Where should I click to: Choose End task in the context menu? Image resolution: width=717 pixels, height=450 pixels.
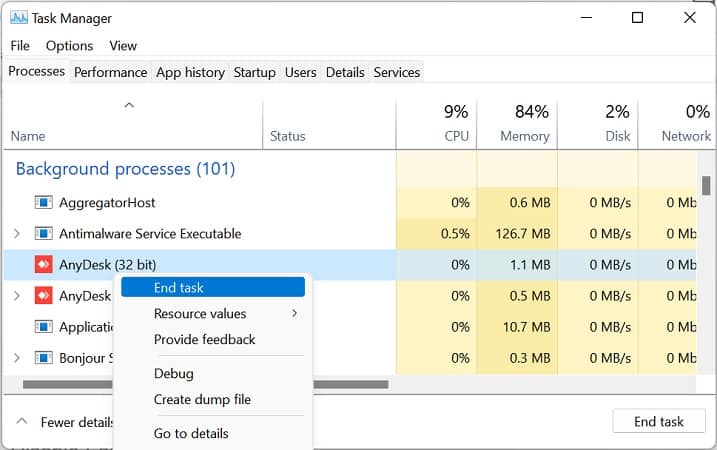213,287
